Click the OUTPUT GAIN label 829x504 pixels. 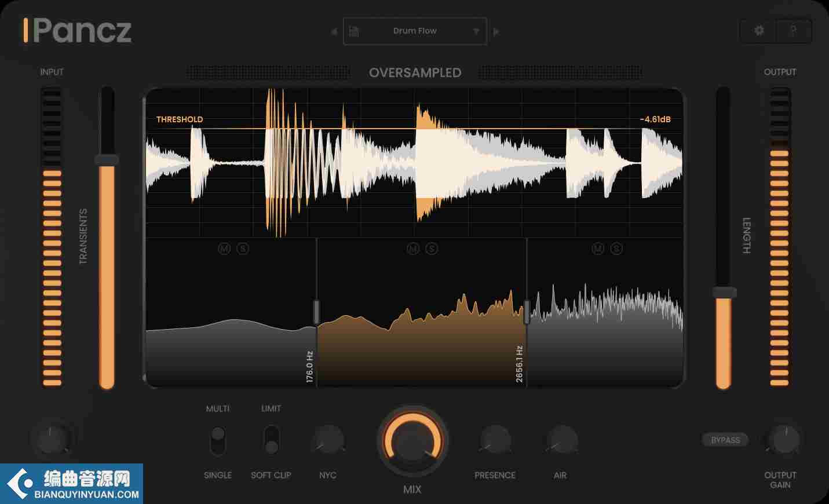pyautogui.click(x=780, y=480)
